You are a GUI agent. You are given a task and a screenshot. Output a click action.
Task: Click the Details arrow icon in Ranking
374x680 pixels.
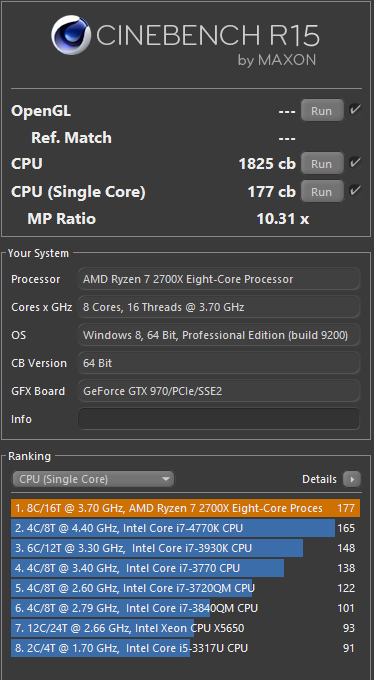point(352,479)
